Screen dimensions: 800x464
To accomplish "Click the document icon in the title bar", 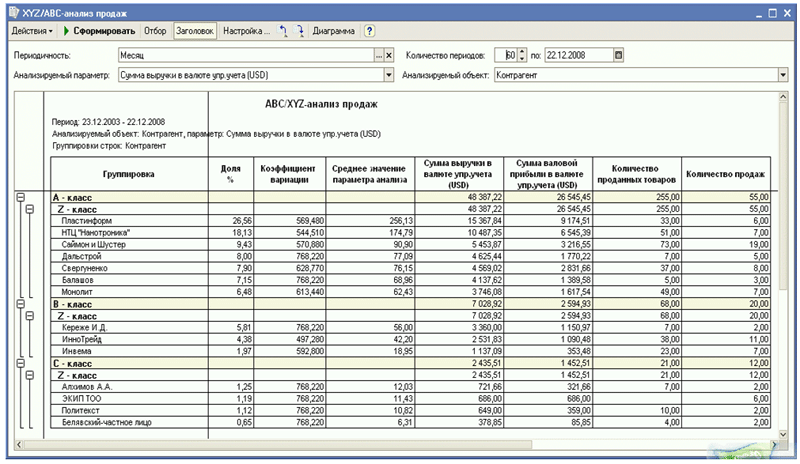I will (14, 13).
